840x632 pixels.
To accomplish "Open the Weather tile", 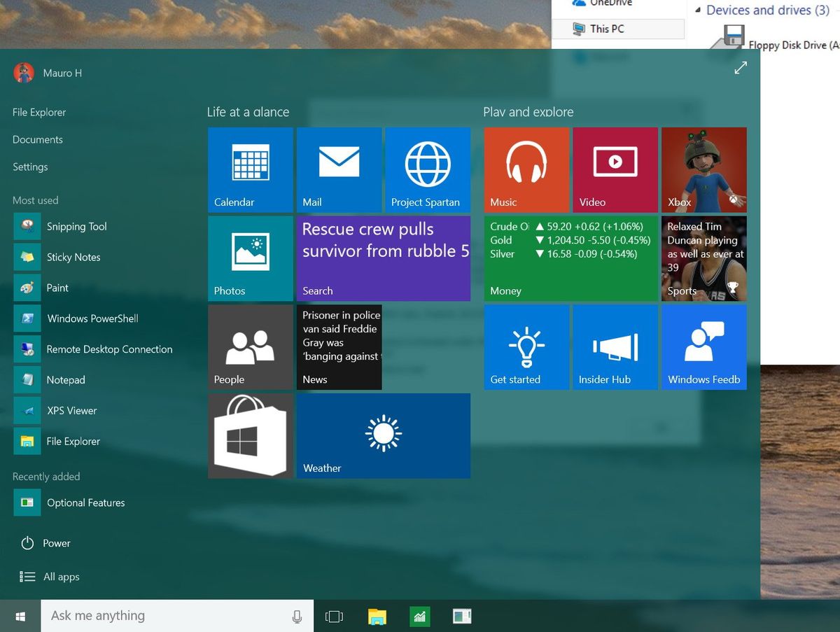I will coord(383,435).
